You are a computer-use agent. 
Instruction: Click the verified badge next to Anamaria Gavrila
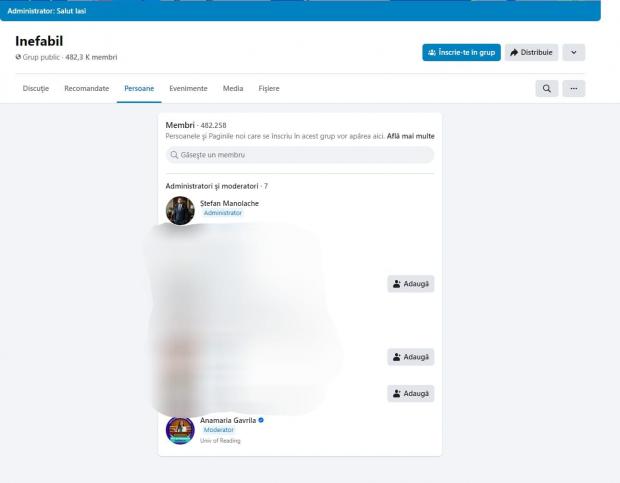pos(261,420)
